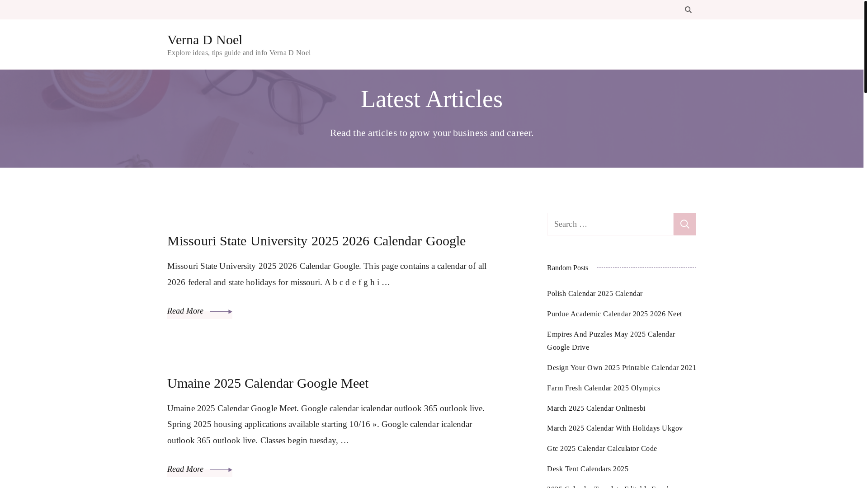Screen dimensions: 868x488
Task: Open the search icon in top bar
Action: coord(688,9)
